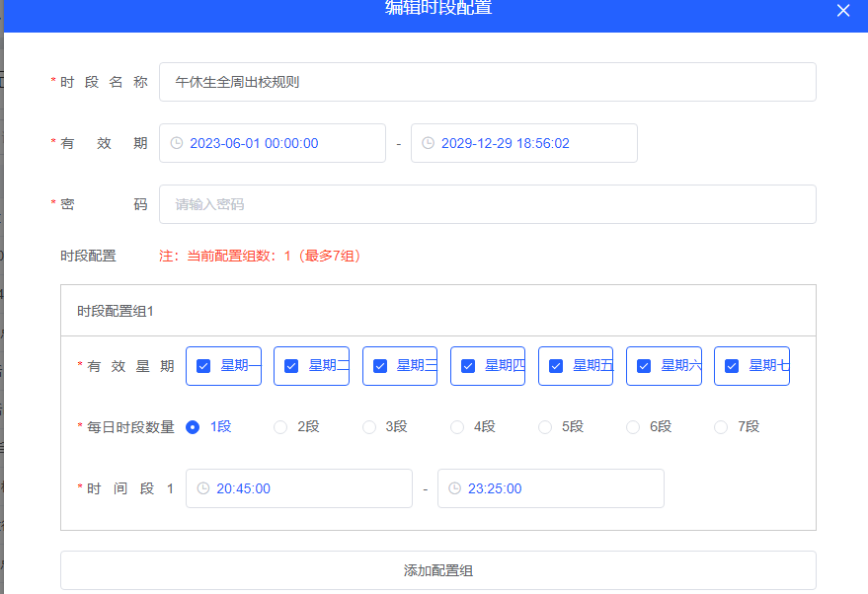Click the 添加配置组 button

coord(437,570)
